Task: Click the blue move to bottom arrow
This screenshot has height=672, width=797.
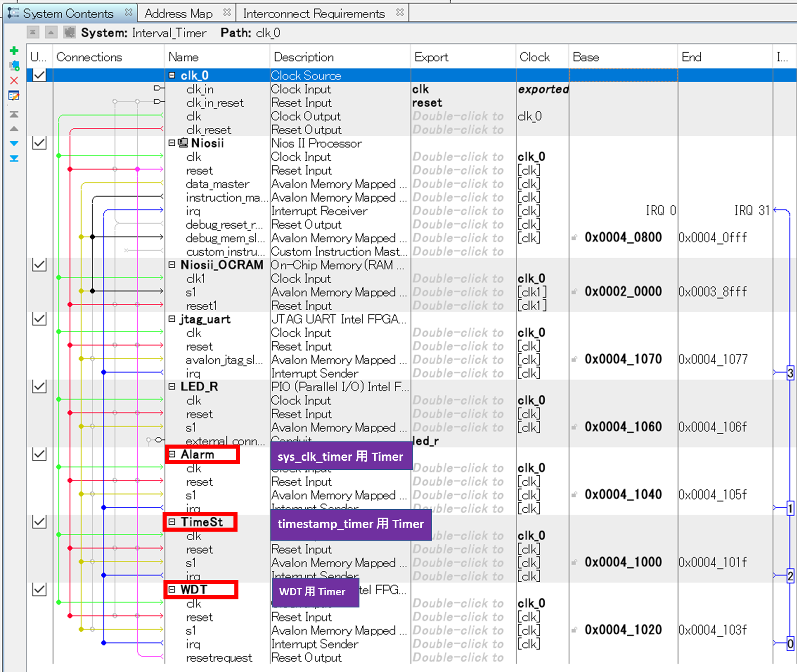Action: [14, 159]
